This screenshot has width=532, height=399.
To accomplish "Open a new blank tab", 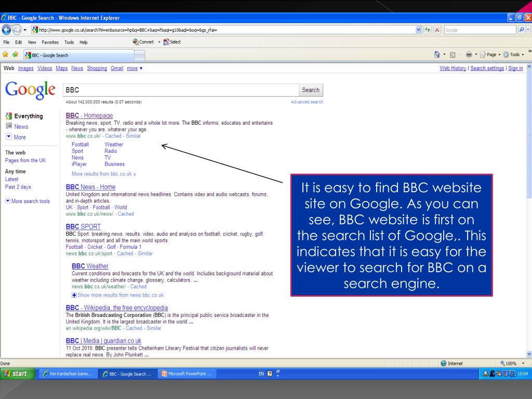I will click(139, 55).
